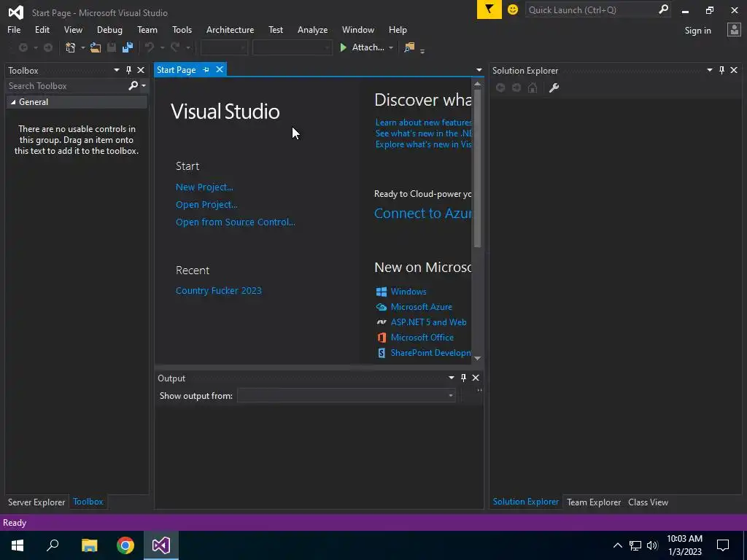Open the Solution Explorer window position dropdown

click(x=709, y=70)
